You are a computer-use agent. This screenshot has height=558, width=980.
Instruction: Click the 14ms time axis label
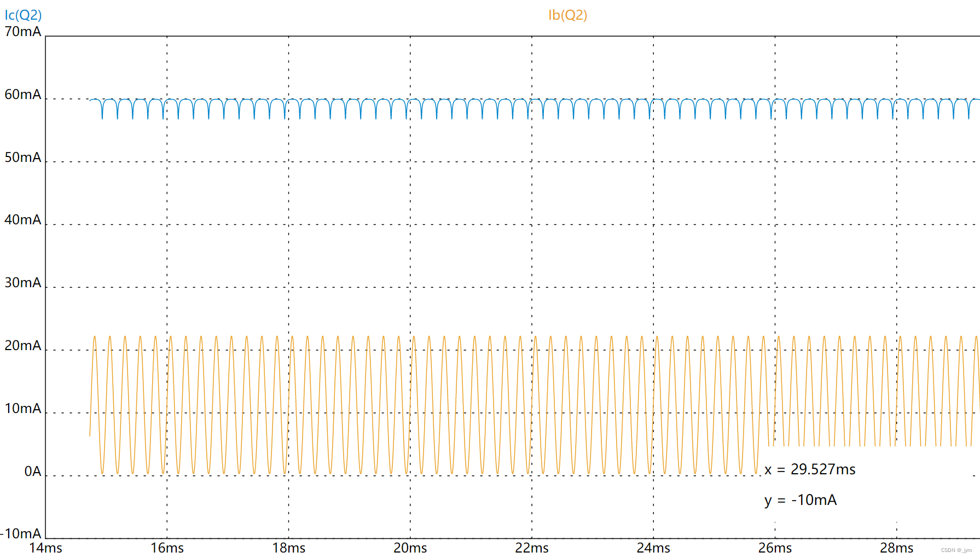pyautogui.click(x=45, y=548)
